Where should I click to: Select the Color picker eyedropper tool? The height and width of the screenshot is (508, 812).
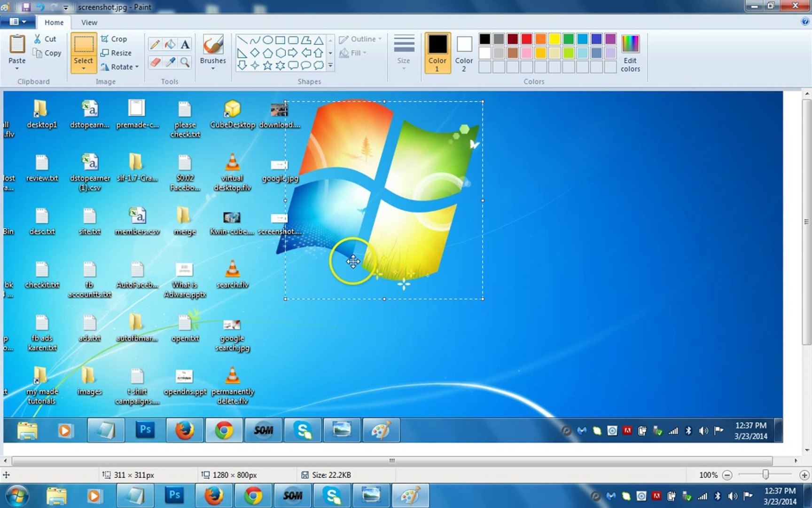click(170, 62)
